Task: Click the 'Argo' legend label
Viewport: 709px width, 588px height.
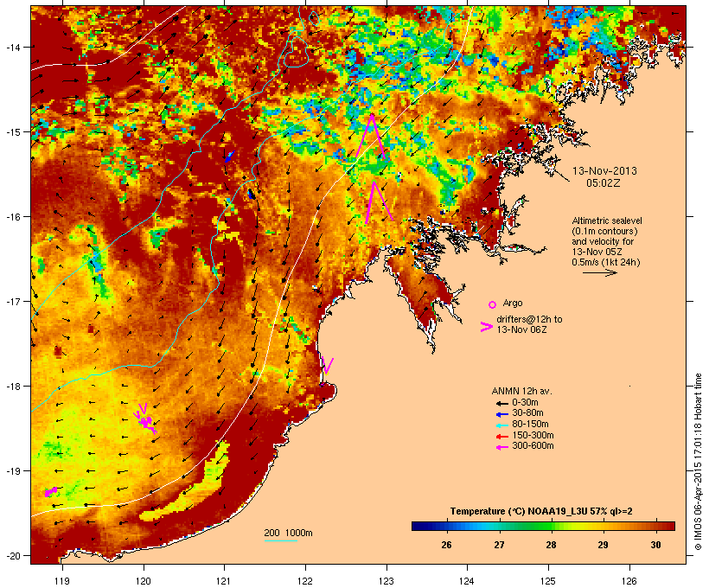Action: pos(513,303)
